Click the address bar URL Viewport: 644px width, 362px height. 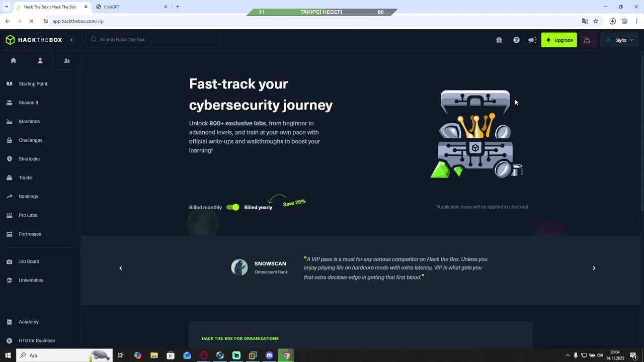pos(78,21)
